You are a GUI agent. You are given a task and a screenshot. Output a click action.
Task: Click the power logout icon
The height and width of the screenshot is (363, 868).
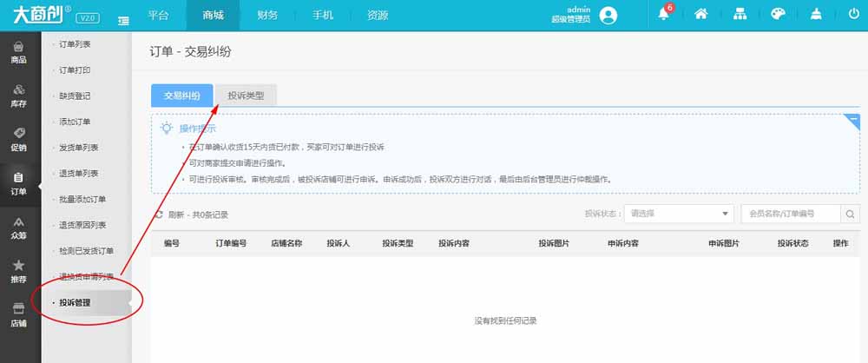pyautogui.click(x=853, y=15)
